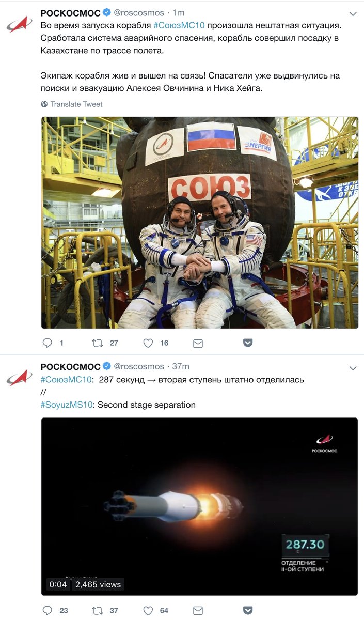
Task: Open Roscosmos avatar on the first tweet
Action: (x=20, y=24)
